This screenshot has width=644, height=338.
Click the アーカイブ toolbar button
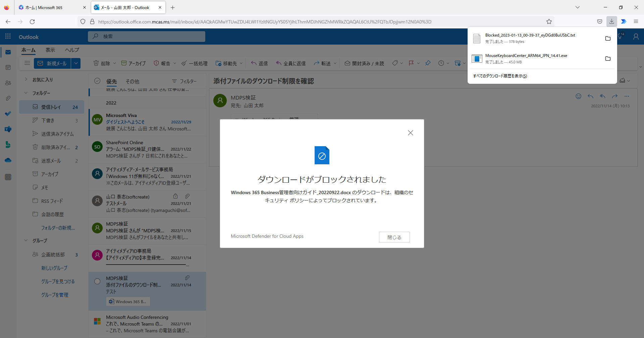pos(133,63)
